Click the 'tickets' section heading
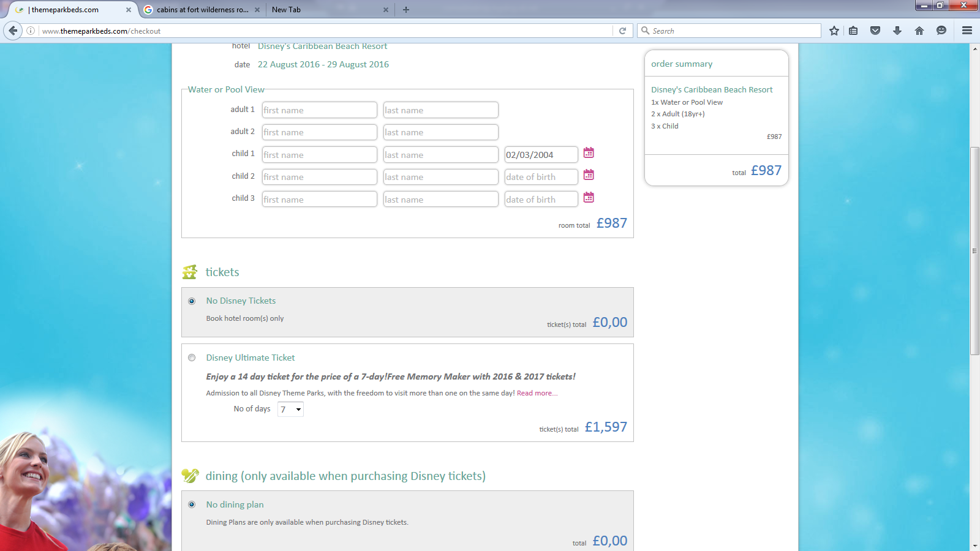 [222, 272]
